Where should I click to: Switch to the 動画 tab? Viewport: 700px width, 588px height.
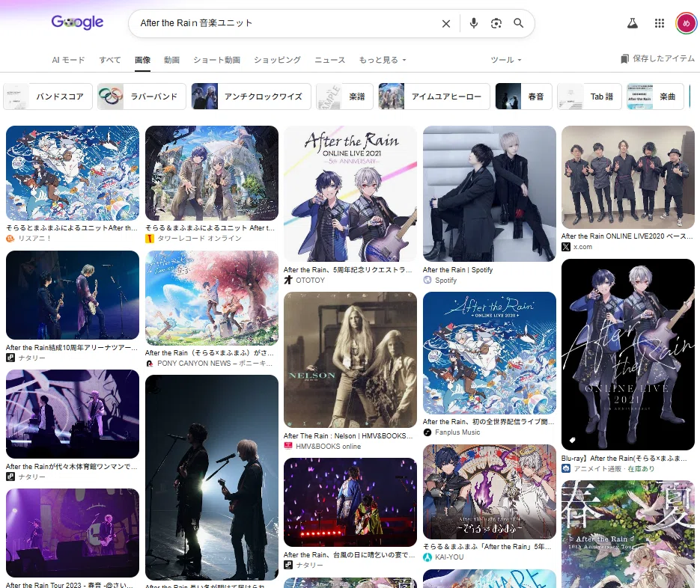coord(171,60)
